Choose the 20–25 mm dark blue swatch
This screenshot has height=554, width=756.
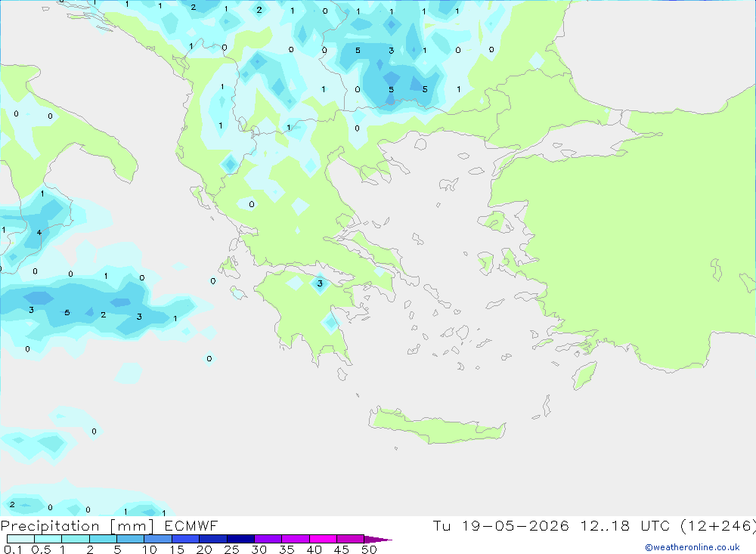213,539
